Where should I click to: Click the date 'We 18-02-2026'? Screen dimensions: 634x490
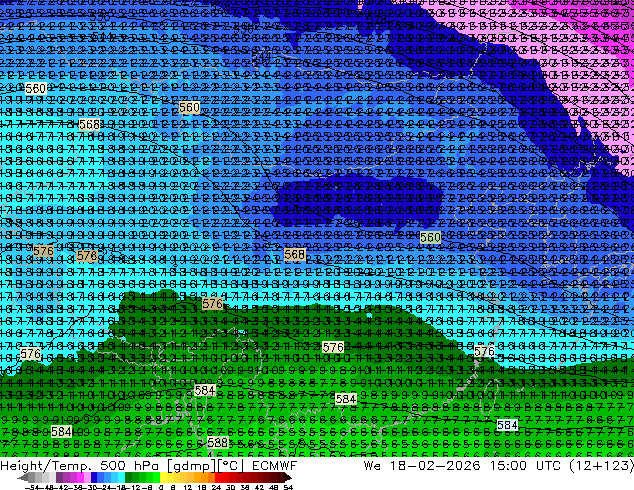click(422, 466)
